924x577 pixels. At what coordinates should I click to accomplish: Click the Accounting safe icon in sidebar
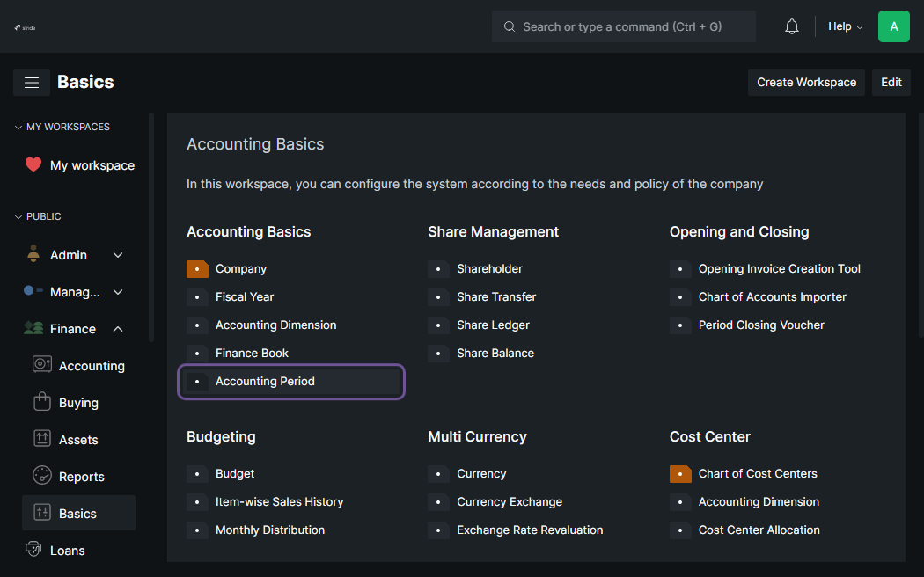pos(42,365)
